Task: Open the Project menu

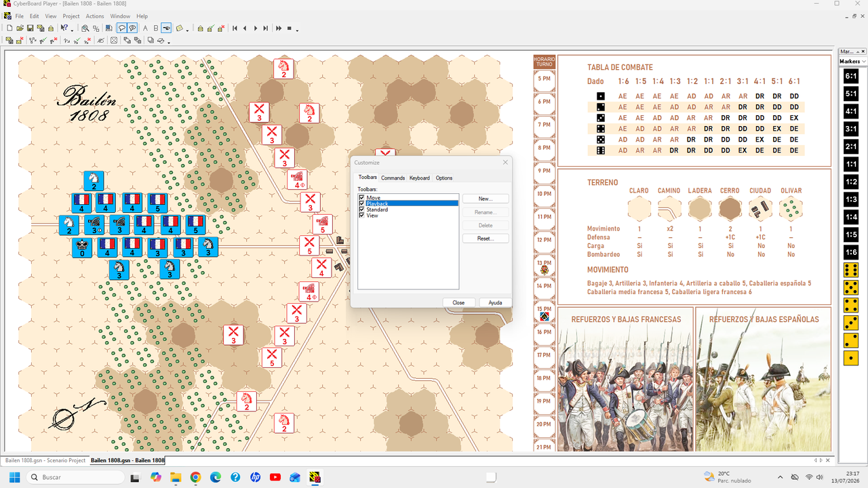Action: coord(71,16)
